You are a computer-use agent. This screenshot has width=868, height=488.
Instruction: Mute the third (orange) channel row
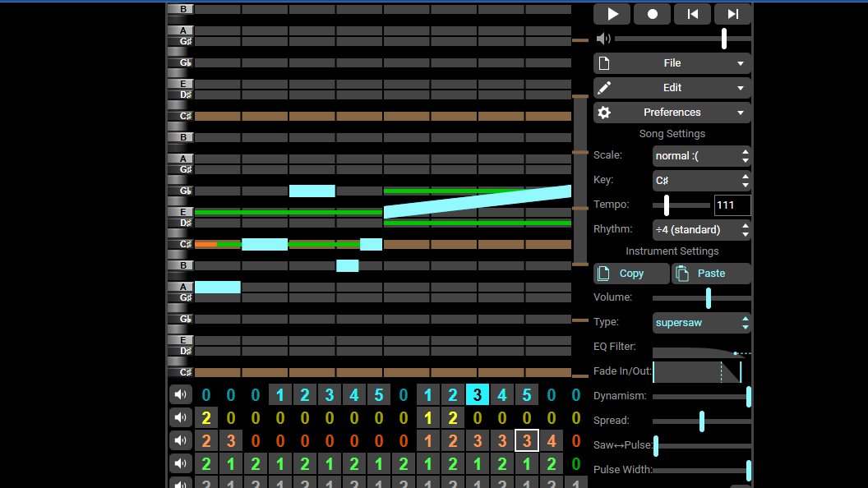click(181, 441)
